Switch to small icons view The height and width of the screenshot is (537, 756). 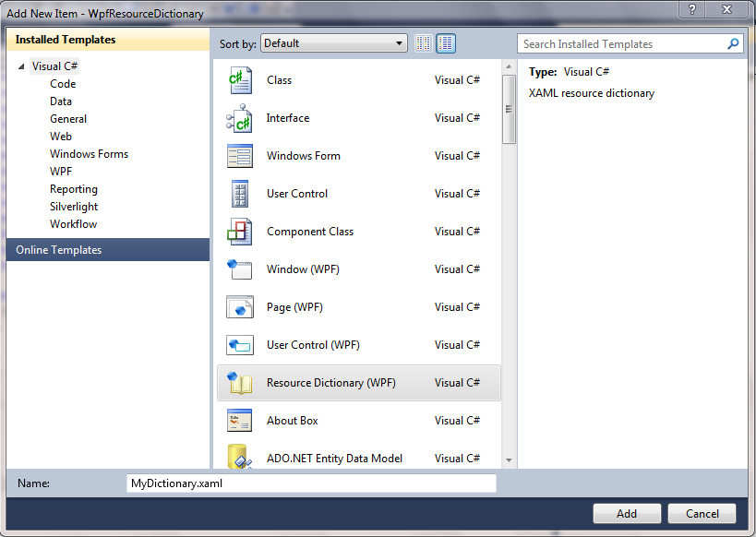pos(424,43)
